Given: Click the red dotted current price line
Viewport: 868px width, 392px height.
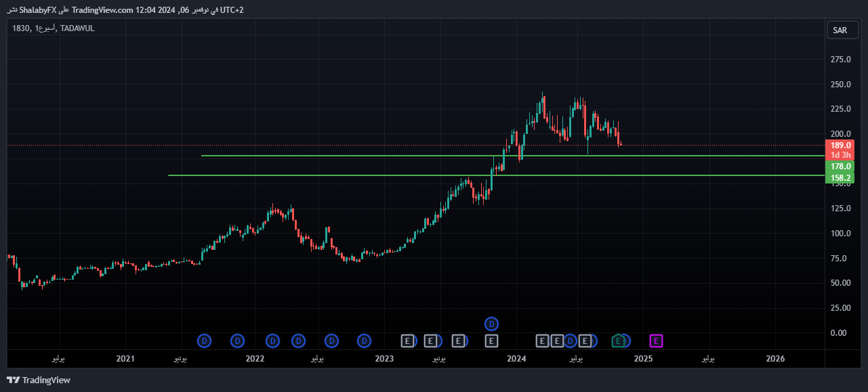Looking at the screenshot, I should (x=416, y=145).
